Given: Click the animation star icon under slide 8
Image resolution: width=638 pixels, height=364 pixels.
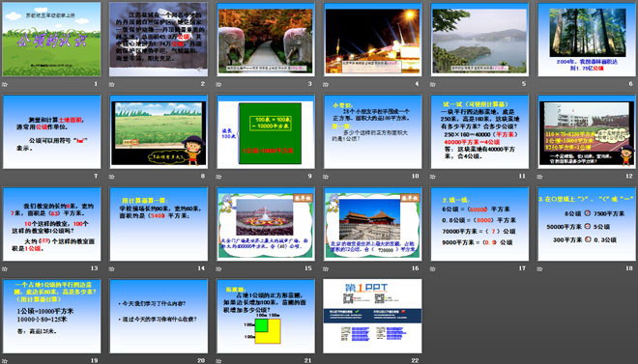Looking at the screenshot, I should click(112, 177).
